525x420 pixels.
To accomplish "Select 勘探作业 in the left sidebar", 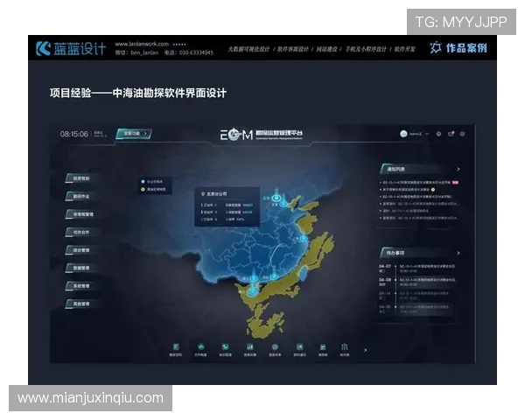I will click(81, 196).
